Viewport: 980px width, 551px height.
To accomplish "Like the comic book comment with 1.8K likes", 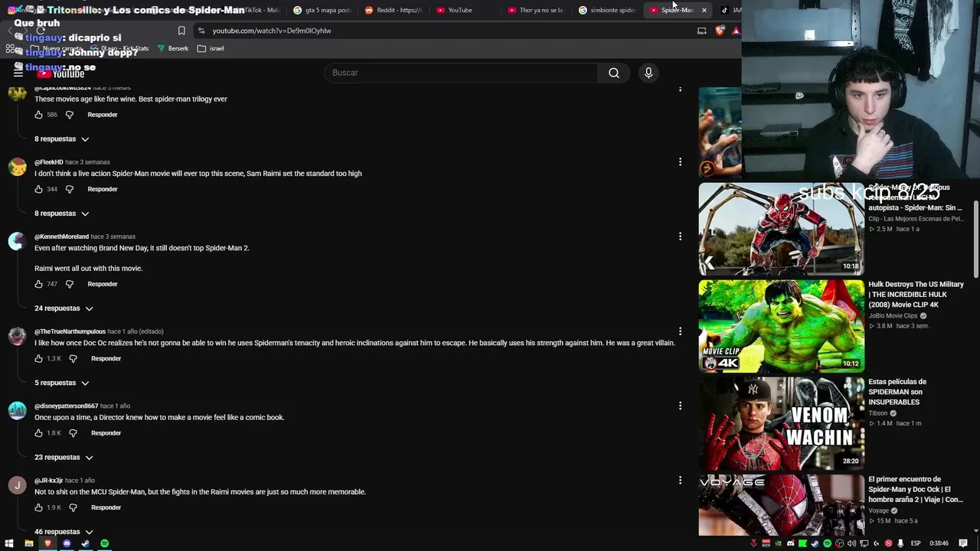I will [38, 433].
